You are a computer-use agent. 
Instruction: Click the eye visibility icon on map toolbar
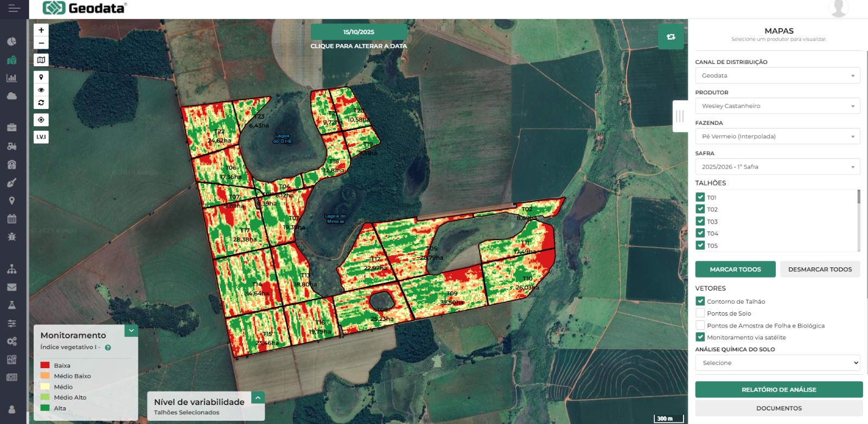point(41,90)
